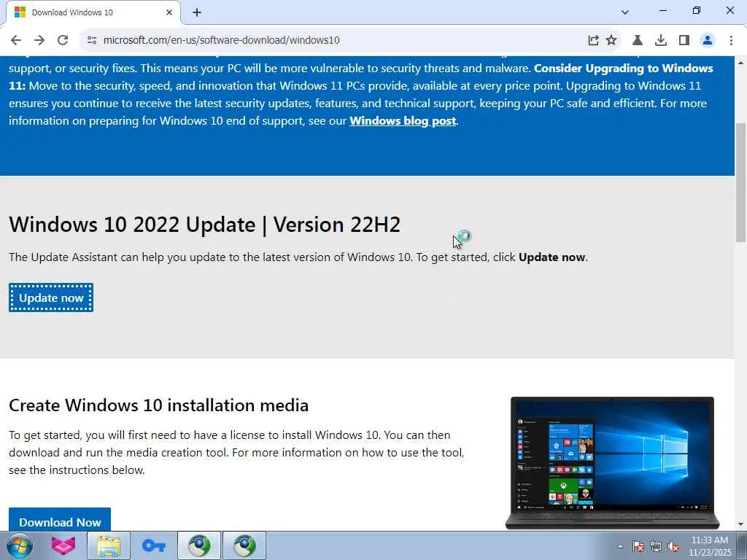Click the Create Windows 10 installation media heading
This screenshot has height=560, width=747.
pos(158,405)
